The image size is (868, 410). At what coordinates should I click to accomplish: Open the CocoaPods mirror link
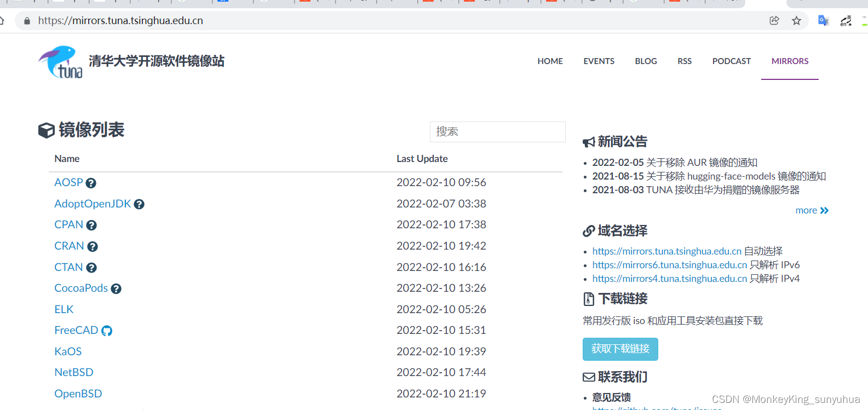coord(81,288)
